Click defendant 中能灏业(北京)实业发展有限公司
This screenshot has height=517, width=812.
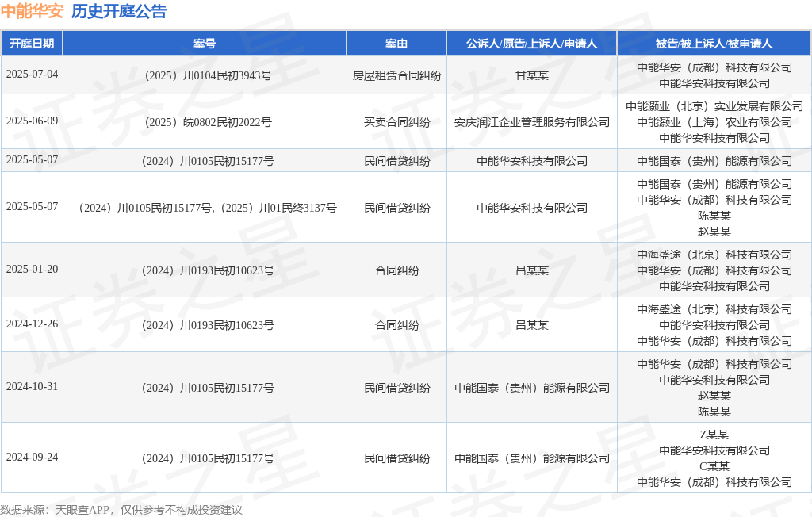pyautogui.click(x=714, y=106)
